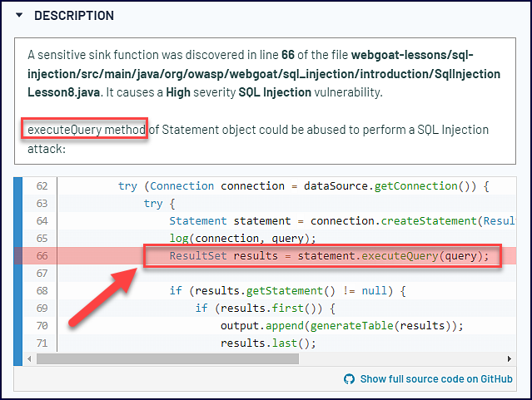Select line number 62 in code gutter
532x400 pixels.
click(40, 186)
